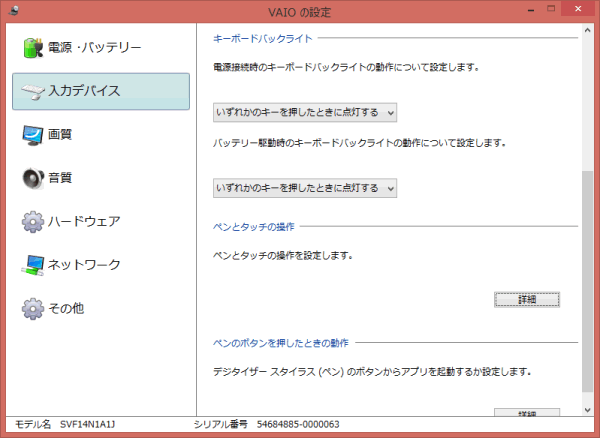Click the scroll down arrow
This screenshot has width=600, height=438.
[x=588, y=410]
